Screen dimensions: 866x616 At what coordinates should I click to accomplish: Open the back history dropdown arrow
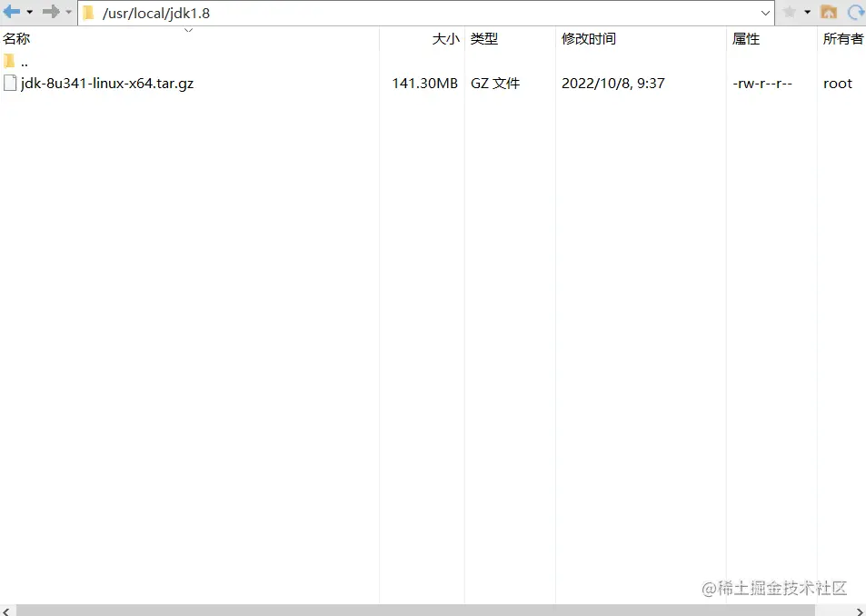tap(30, 12)
